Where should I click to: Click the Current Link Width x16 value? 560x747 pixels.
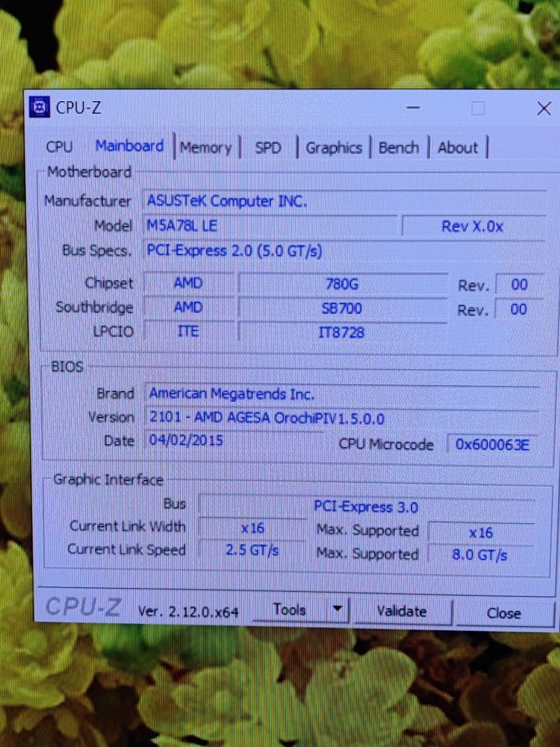(253, 528)
